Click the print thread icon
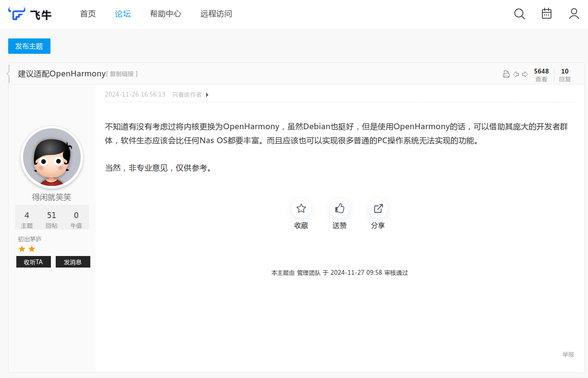The height and width of the screenshot is (378, 588). point(506,74)
